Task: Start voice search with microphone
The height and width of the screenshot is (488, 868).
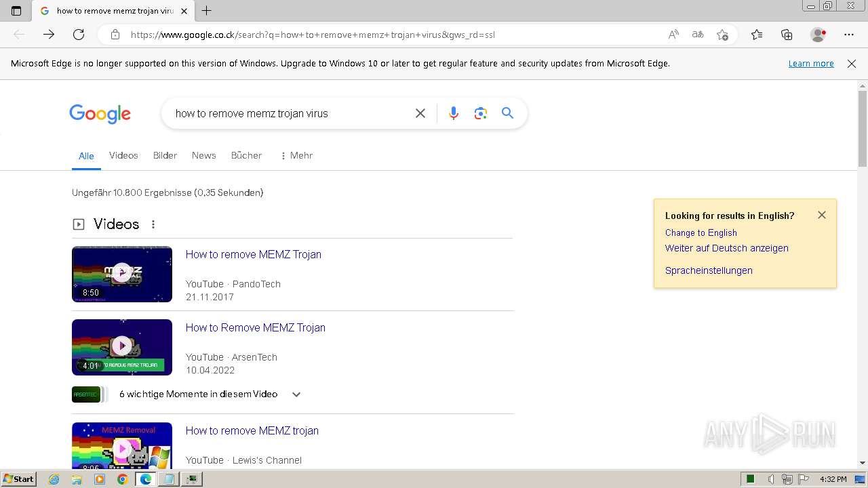Action: 454,113
